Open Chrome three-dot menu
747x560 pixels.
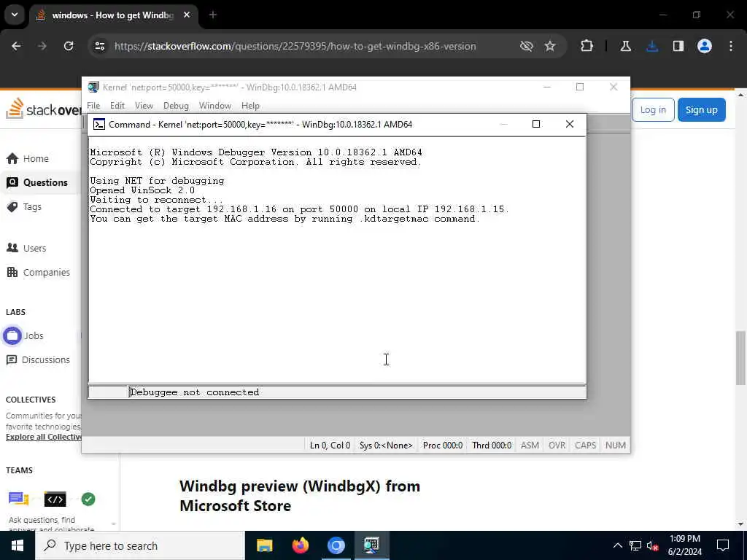(x=731, y=46)
